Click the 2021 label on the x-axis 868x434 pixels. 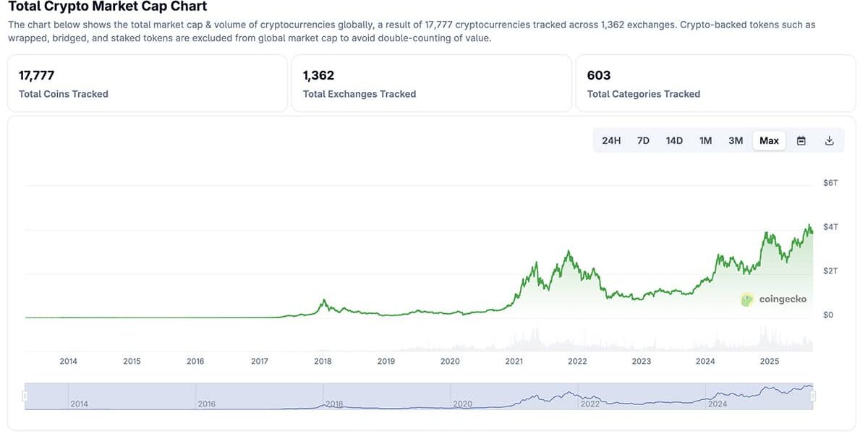click(514, 361)
